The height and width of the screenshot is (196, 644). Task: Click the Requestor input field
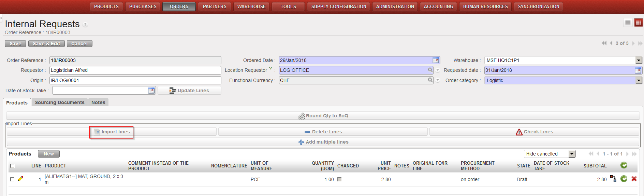[x=135, y=70]
